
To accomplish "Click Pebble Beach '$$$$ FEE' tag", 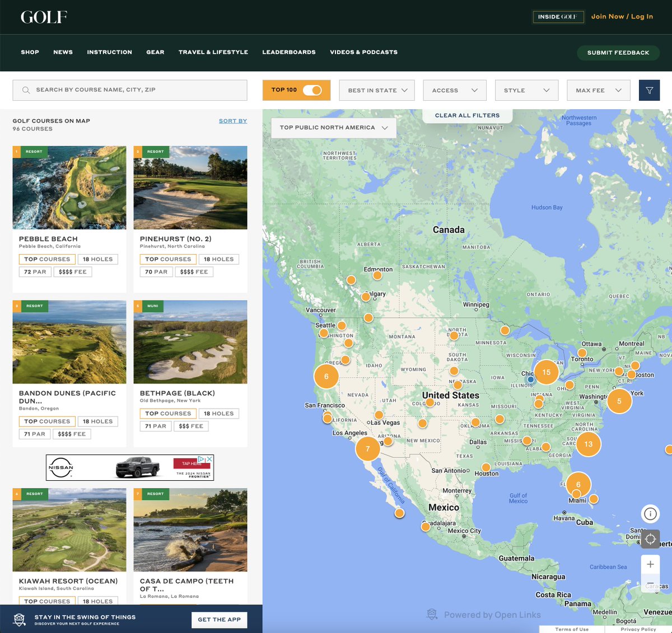I will [x=73, y=272].
